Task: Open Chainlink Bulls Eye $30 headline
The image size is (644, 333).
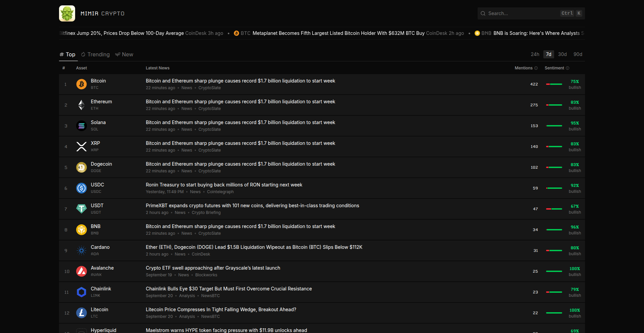Action: 229,289
